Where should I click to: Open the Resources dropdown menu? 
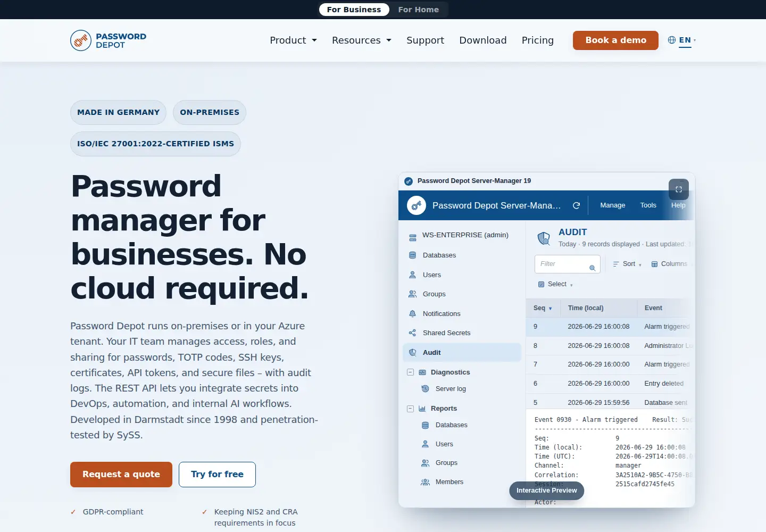362,40
